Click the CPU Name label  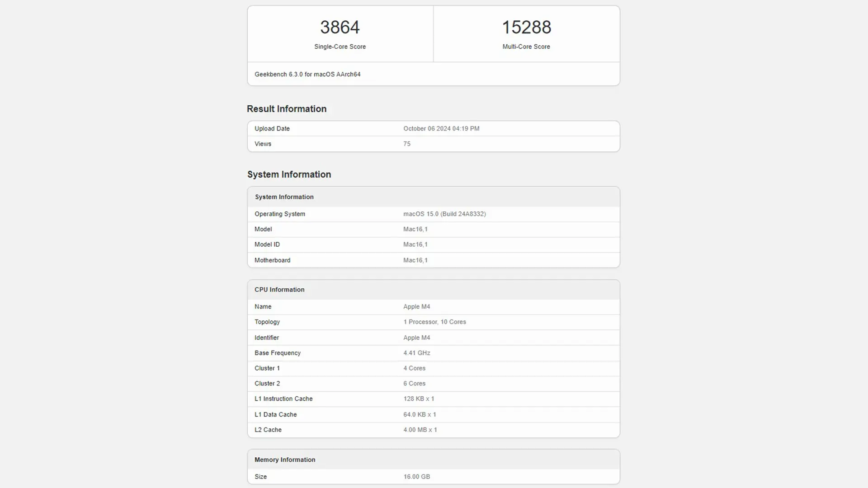(263, 306)
